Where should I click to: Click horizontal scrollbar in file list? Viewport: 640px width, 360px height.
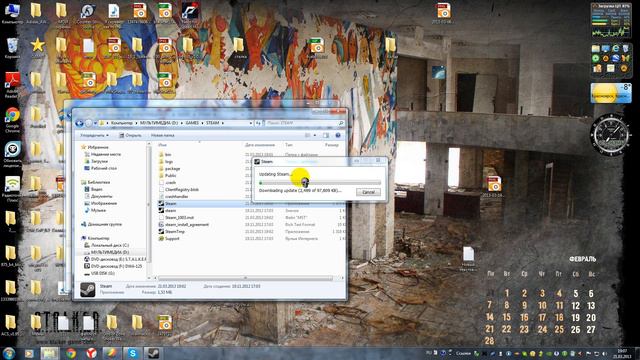(245, 278)
